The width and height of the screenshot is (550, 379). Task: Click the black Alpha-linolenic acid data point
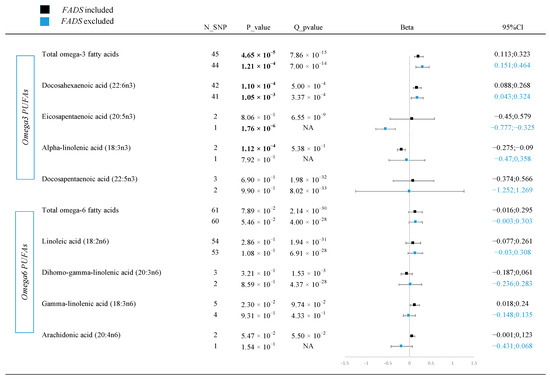401,149
